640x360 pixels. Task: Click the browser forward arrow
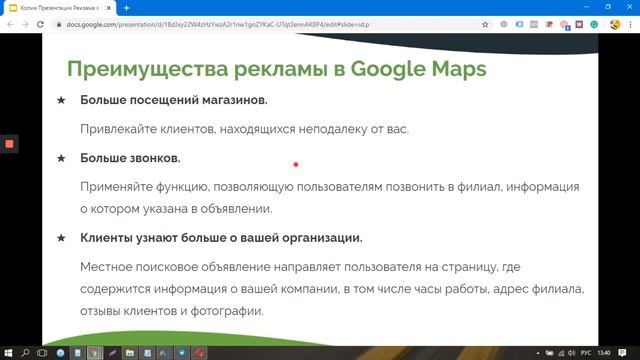[x=25, y=24]
